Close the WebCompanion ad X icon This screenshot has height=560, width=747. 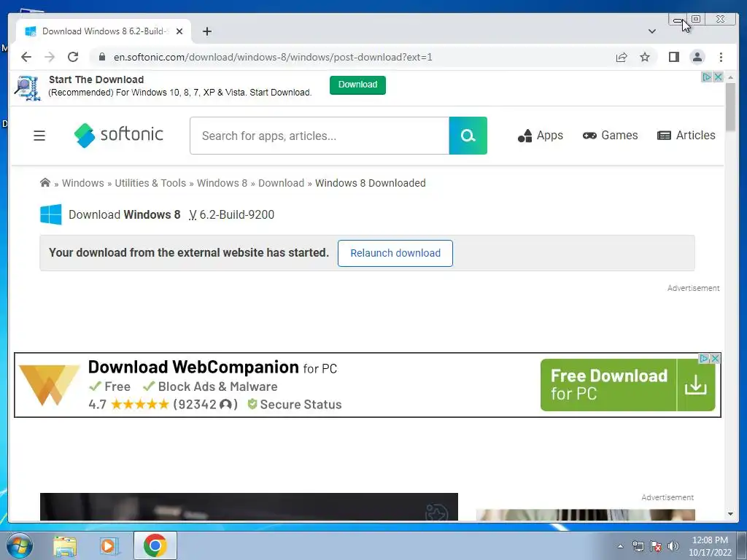[x=715, y=359]
